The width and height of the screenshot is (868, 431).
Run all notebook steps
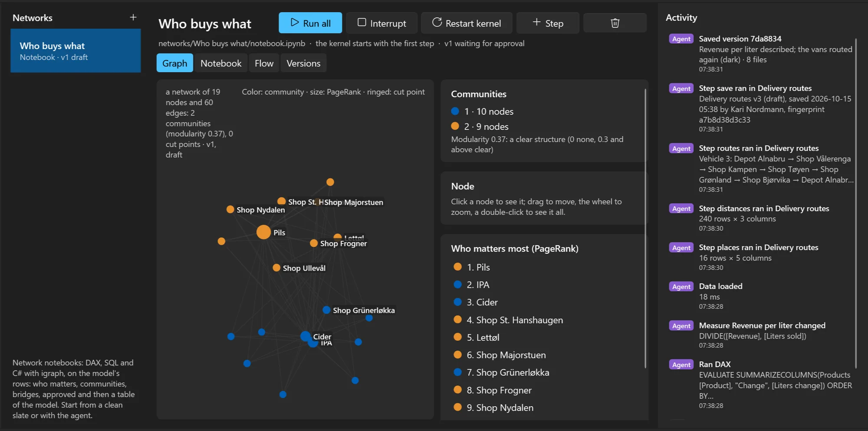tap(310, 23)
